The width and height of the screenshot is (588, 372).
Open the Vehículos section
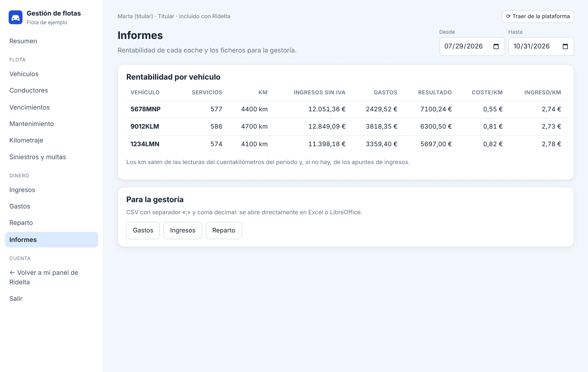coord(52,74)
